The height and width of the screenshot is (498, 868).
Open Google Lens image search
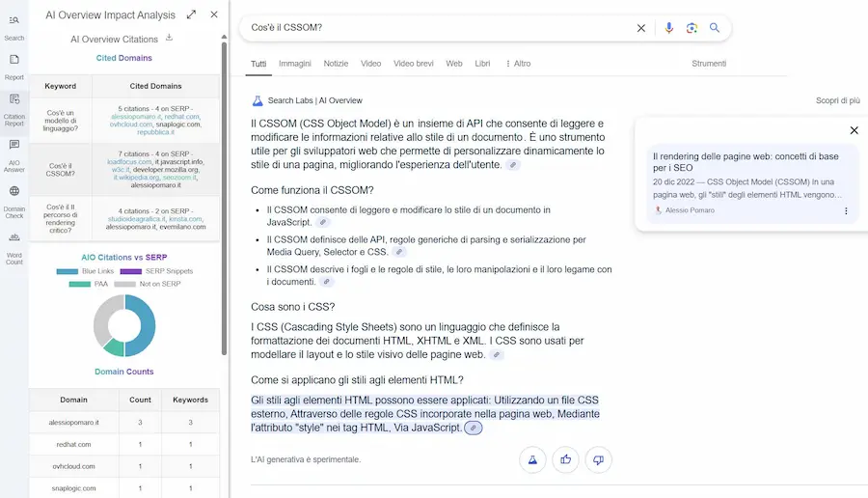[692, 28]
